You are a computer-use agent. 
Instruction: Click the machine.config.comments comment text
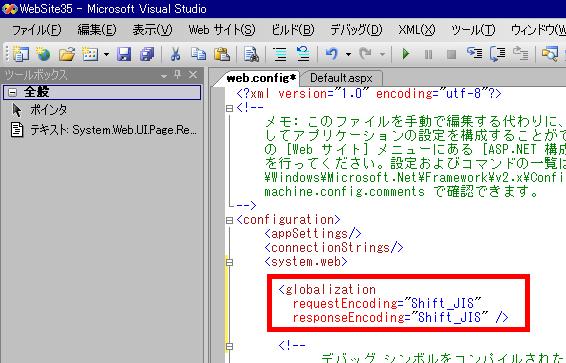(x=344, y=191)
